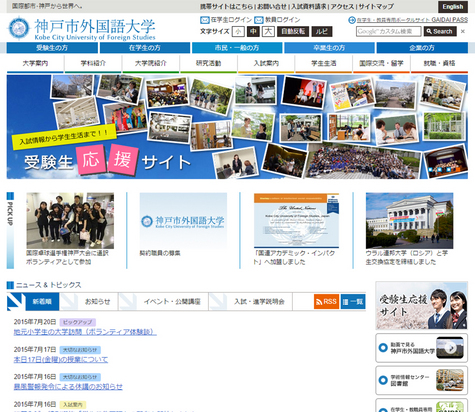The image size is (475, 412).
Task: Open the 在学生の方 audience menu
Action: click(145, 48)
